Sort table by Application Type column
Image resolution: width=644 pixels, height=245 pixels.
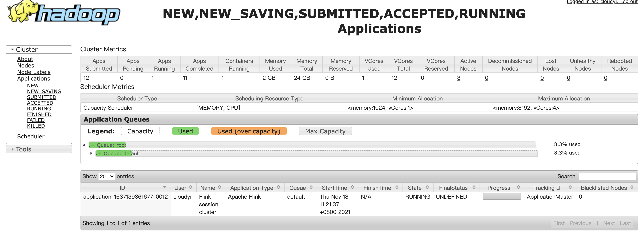(x=255, y=188)
